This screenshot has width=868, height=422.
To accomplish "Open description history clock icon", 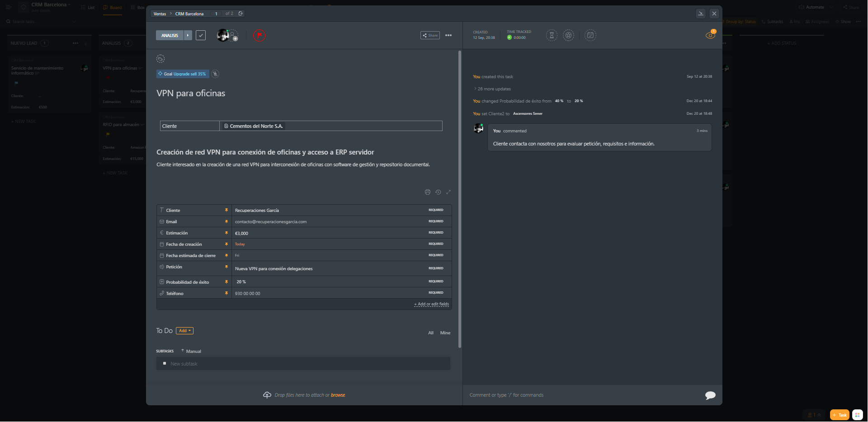I will click(438, 192).
